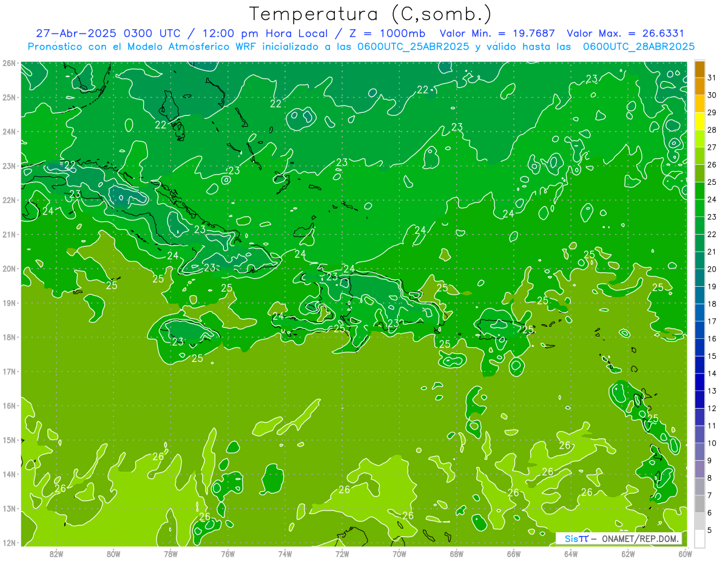Click the "26N" latitude axis label
This screenshot has width=728, height=562.
click(x=8, y=63)
